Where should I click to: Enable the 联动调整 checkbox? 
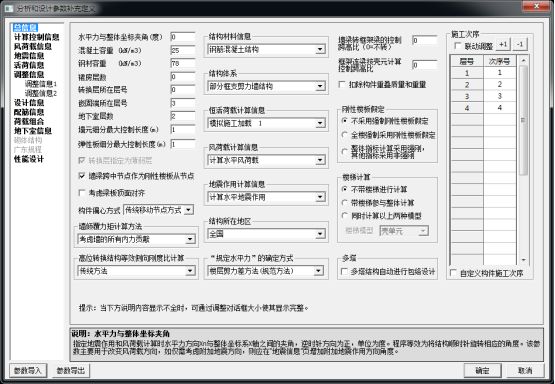(458, 46)
